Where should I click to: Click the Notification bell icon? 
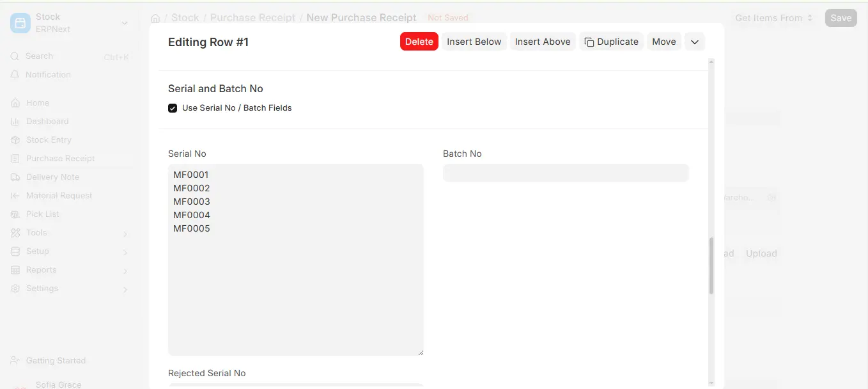[15, 75]
